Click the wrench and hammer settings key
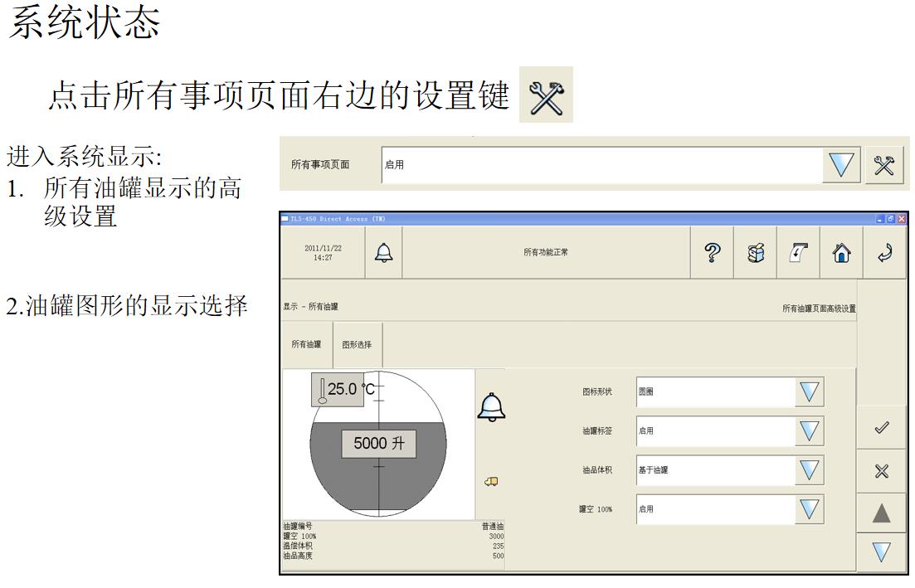The image size is (915, 588). pos(885,165)
